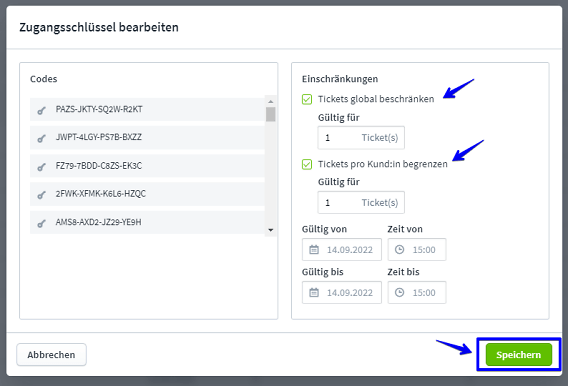This screenshot has height=386, width=568.
Task: Click scroll-down arrow of codes list
Action: [x=270, y=230]
